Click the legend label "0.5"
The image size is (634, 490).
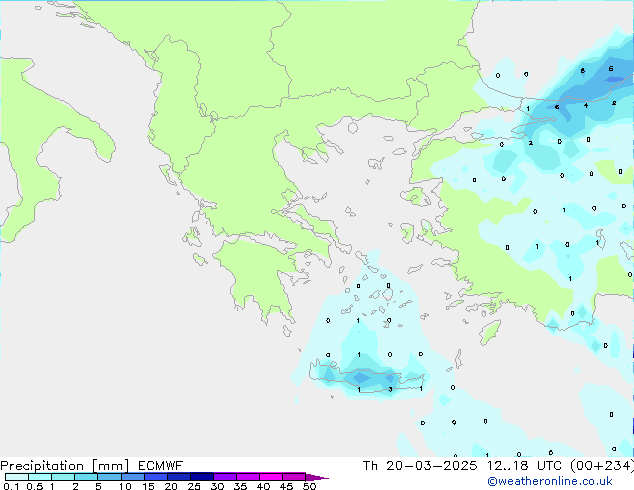coord(34,486)
